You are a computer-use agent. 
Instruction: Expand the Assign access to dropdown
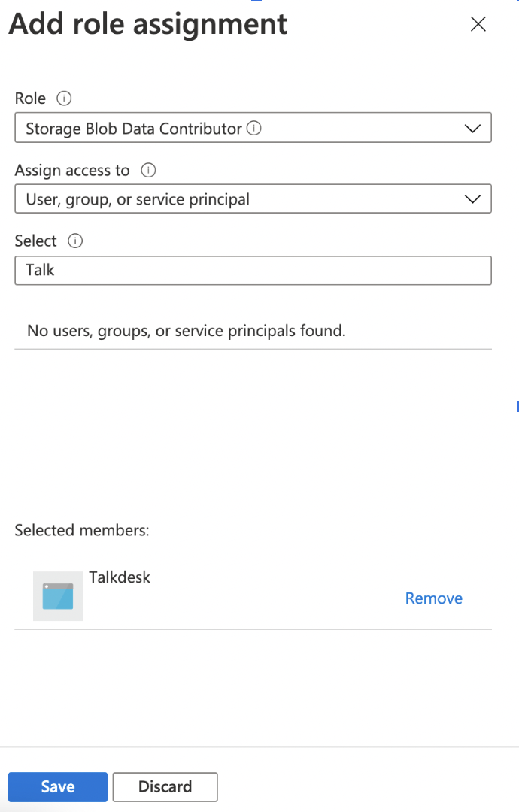253,198
